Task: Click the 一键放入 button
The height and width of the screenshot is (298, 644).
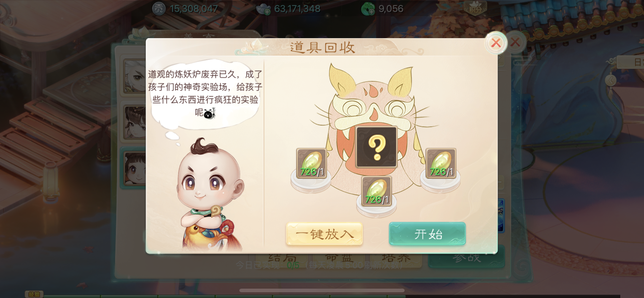Action: [x=324, y=234]
